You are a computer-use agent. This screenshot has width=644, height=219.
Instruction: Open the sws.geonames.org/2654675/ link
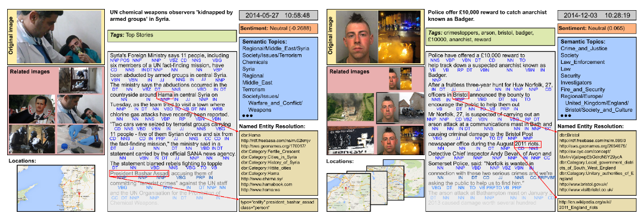[593, 146]
